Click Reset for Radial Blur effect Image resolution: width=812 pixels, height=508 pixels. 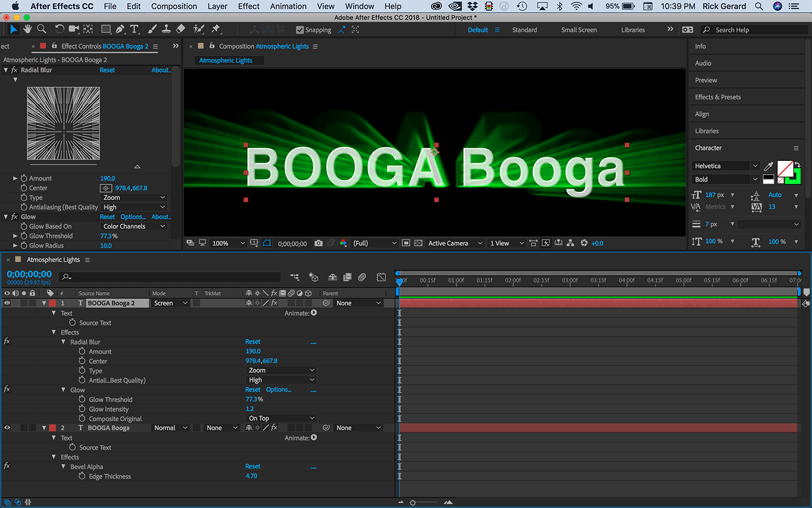107,70
